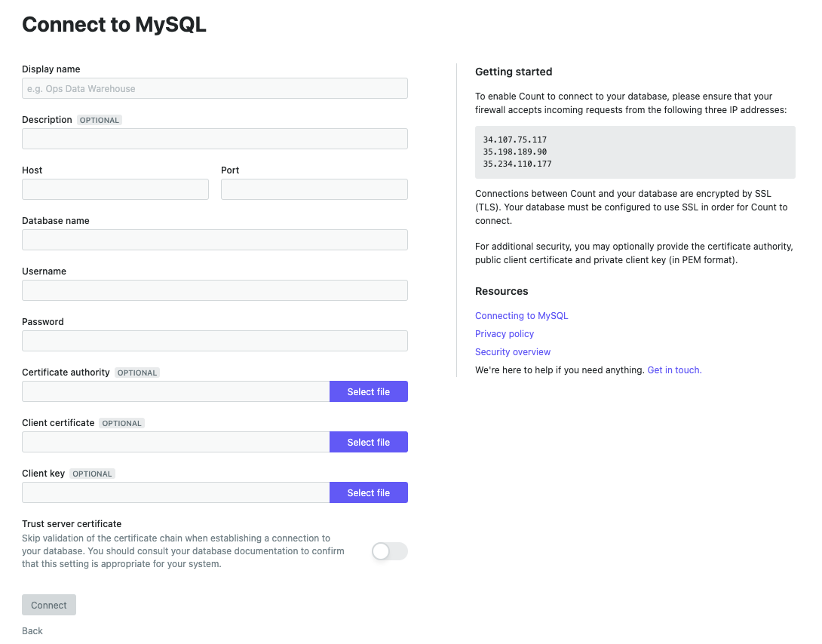Click the Certificate authority file path box
Image resolution: width=822 pixels, height=644 pixels.
(x=176, y=391)
